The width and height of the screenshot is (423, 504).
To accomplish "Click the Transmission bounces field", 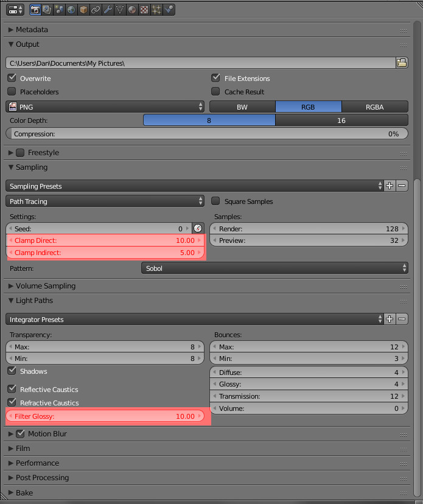I will (309, 396).
